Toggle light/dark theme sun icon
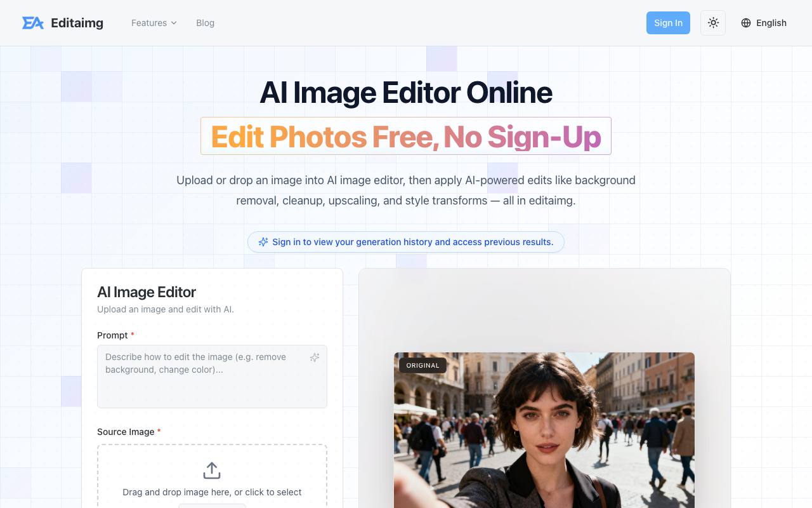Image resolution: width=812 pixels, height=508 pixels. 713,23
